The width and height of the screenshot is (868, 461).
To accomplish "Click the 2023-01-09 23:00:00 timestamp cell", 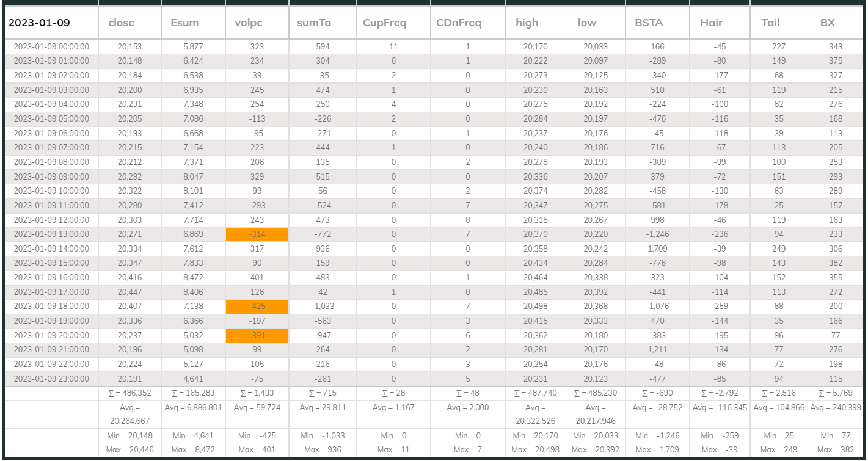I will [x=51, y=379].
